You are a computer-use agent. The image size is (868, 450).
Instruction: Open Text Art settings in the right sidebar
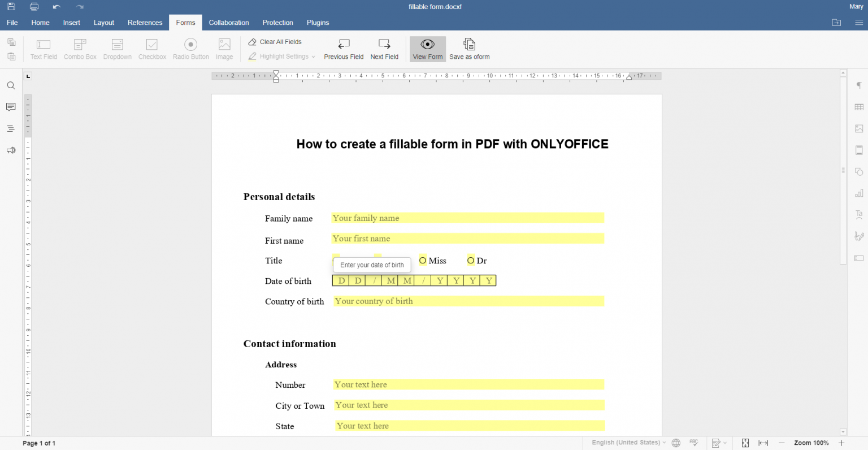click(859, 214)
